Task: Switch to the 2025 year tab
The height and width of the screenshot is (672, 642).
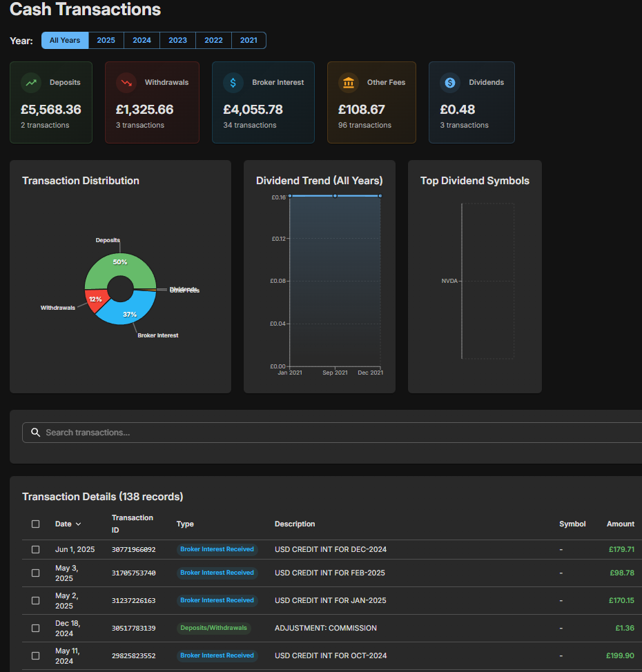Action: coord(106,41)
